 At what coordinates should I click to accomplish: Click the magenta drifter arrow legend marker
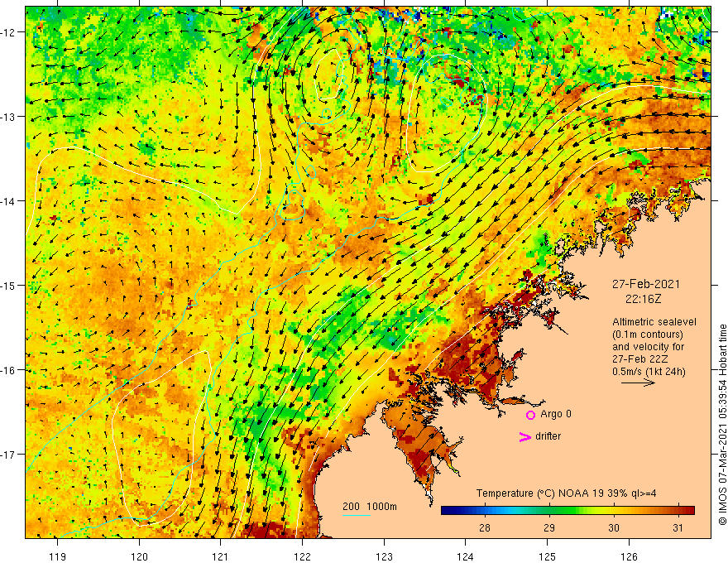coord(525,436)
